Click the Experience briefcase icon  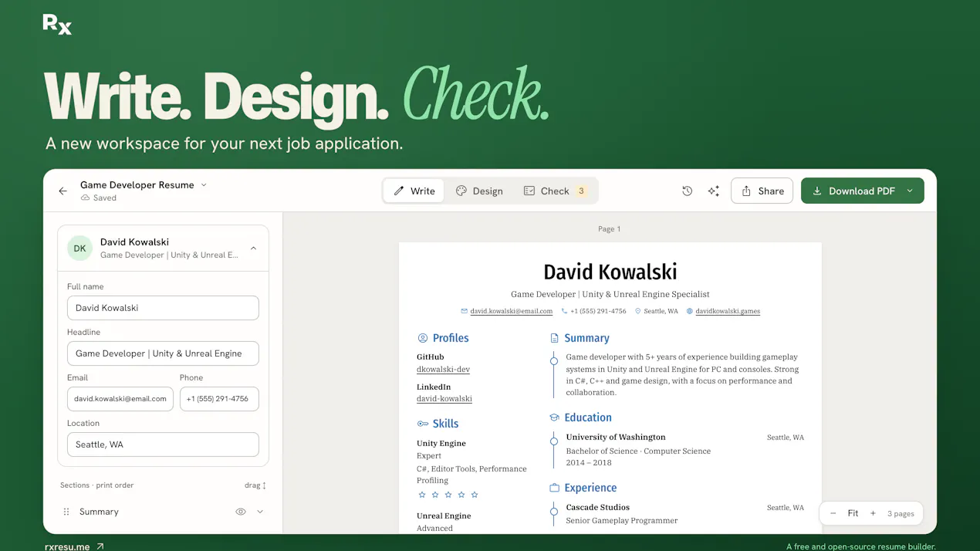(x=554, y=488)
